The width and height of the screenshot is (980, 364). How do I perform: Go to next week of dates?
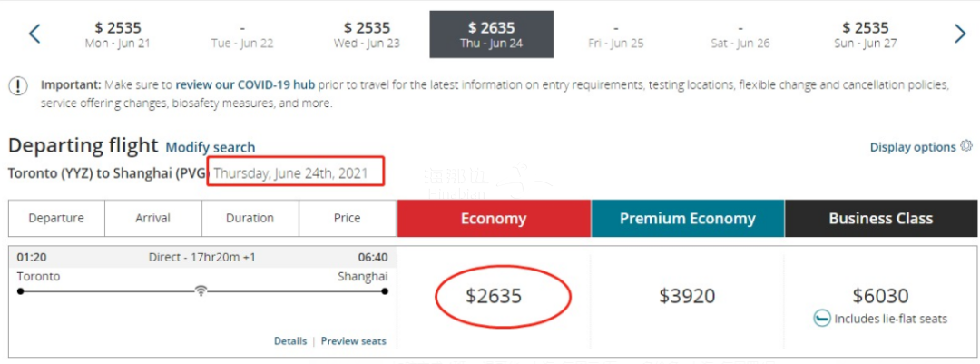click(x=960, y=34)
